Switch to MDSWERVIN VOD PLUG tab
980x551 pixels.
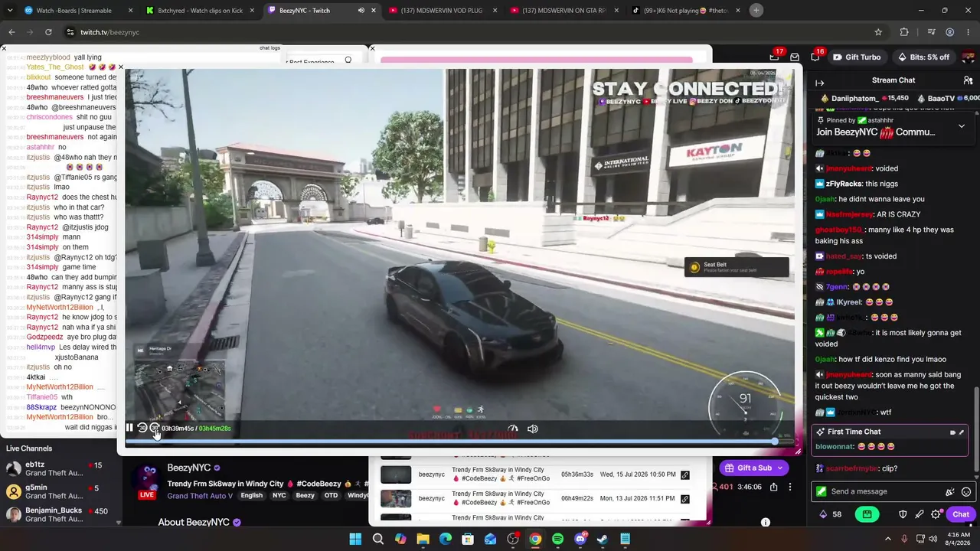click(x=444, y=11)
